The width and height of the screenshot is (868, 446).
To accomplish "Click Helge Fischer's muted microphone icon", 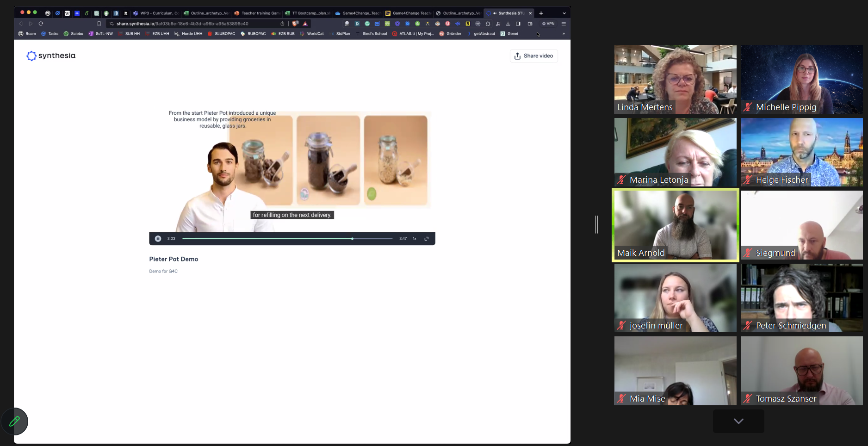I will tap(748, 180).
